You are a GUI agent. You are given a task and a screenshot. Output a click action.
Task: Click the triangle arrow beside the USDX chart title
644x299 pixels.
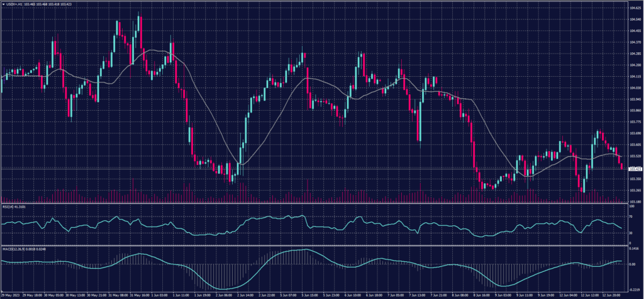pos(3,4)
